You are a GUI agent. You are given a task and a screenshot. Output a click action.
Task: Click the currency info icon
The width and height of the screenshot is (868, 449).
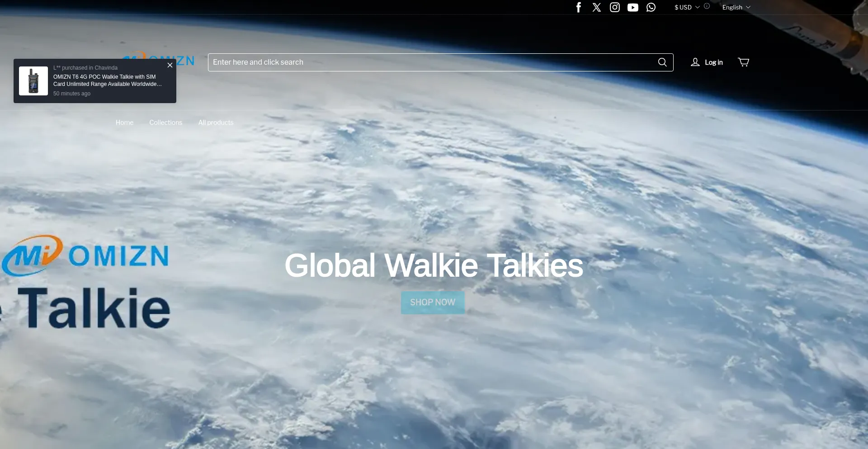(x=707, y=6)
